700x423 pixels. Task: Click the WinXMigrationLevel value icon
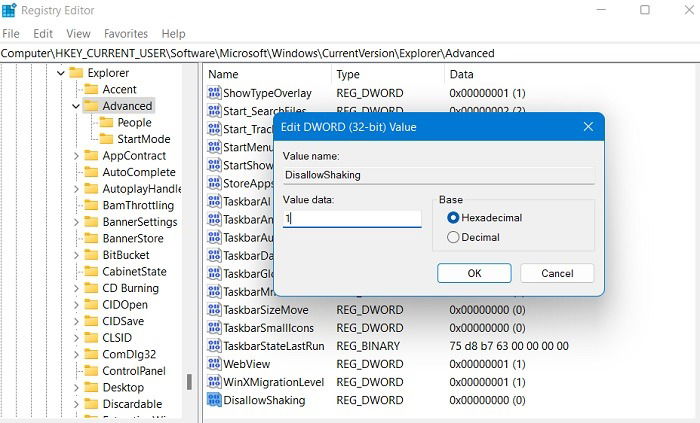pos(214,382)
